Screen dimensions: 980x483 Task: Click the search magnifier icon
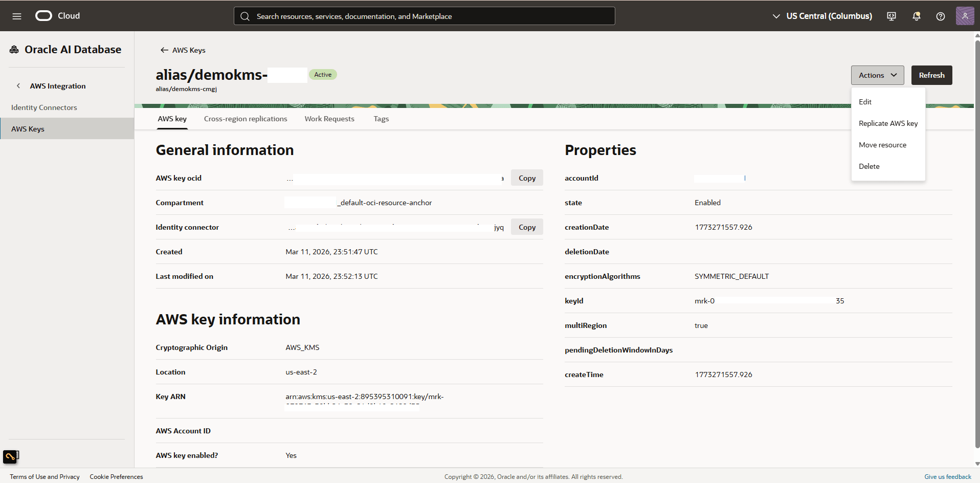245,16
